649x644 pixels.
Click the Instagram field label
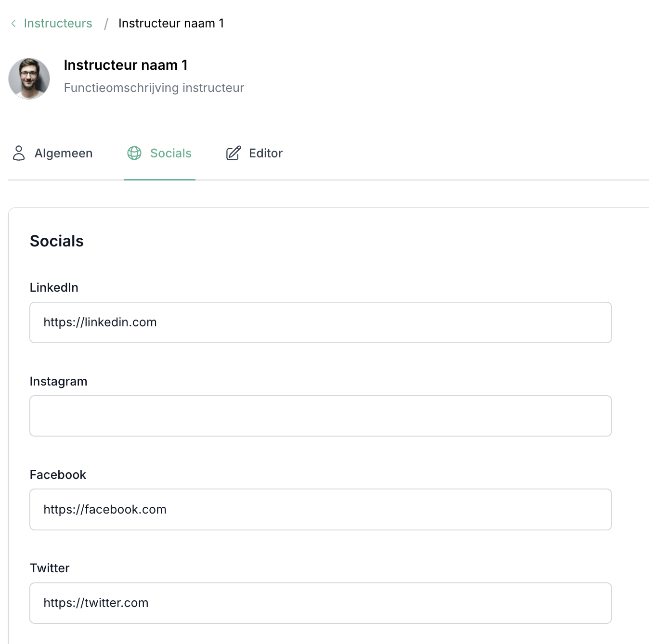click(x=58, y=381)
